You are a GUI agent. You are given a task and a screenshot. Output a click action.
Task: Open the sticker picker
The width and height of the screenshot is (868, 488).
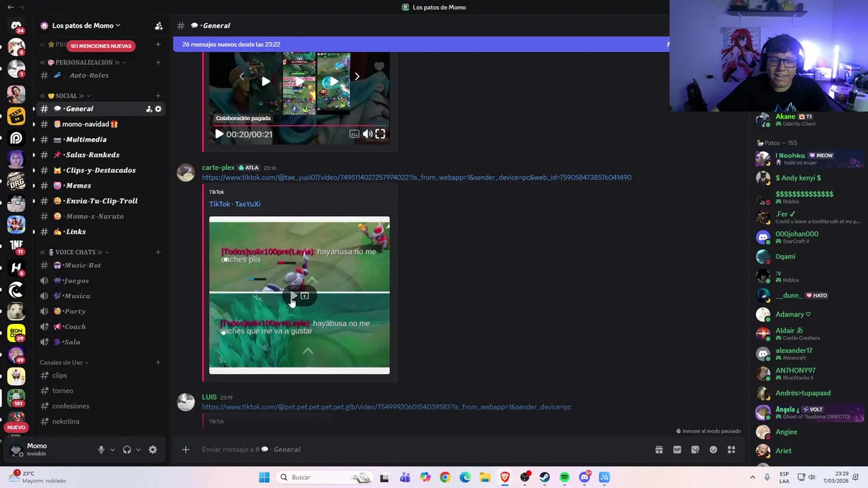click(x=695, y=449)
